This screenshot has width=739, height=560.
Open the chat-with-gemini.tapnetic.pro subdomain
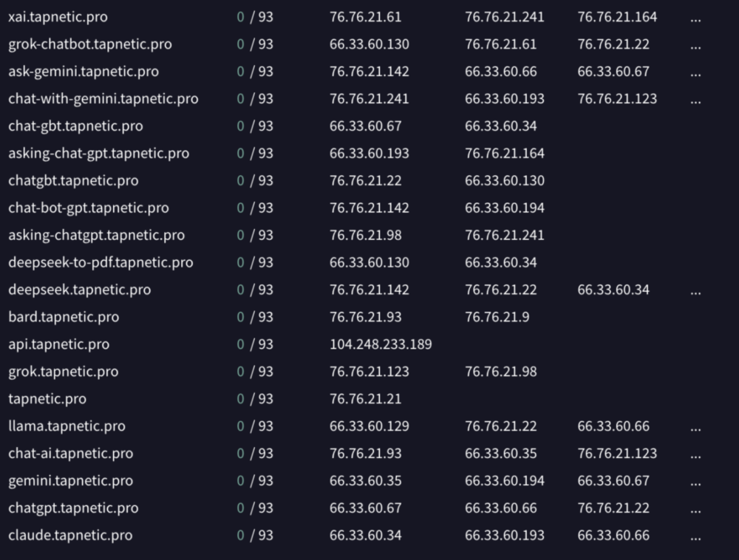point(103,99)
